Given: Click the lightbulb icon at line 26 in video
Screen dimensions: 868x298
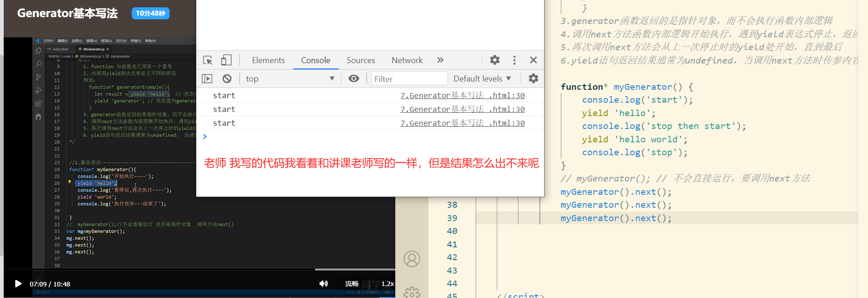Looking at the screenshot, I should point(70,182).
